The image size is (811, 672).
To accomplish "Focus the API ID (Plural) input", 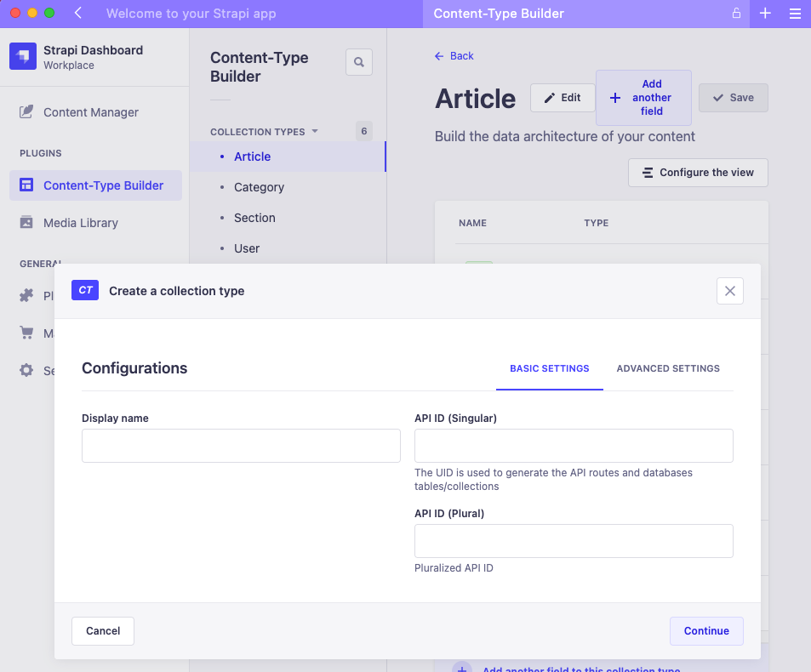I will click(574, 541).
